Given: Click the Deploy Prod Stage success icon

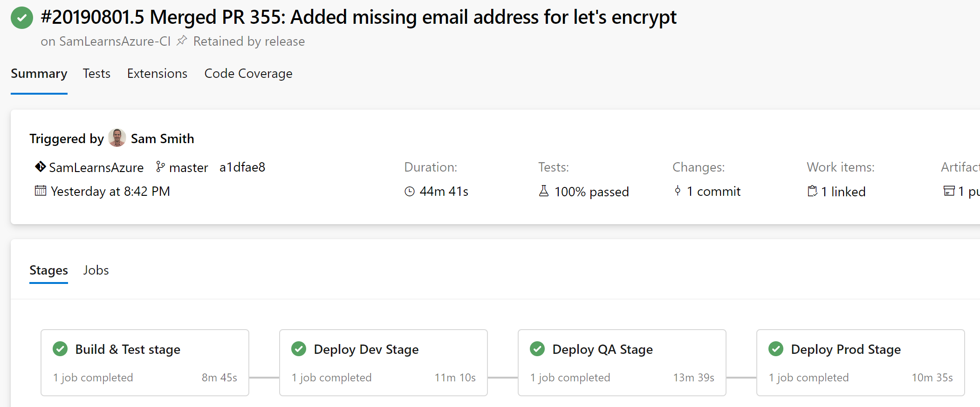Looking at the screenshot, I should pos(776,349).
